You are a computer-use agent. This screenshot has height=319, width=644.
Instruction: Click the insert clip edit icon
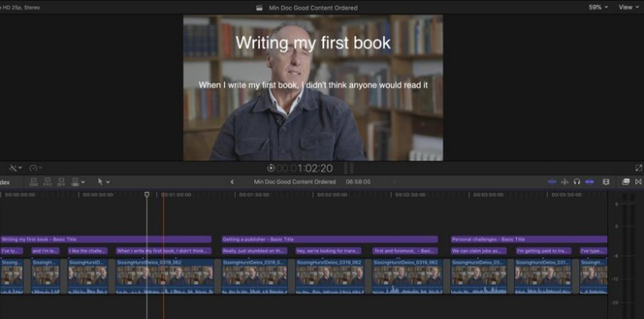[x=47, y=182]
